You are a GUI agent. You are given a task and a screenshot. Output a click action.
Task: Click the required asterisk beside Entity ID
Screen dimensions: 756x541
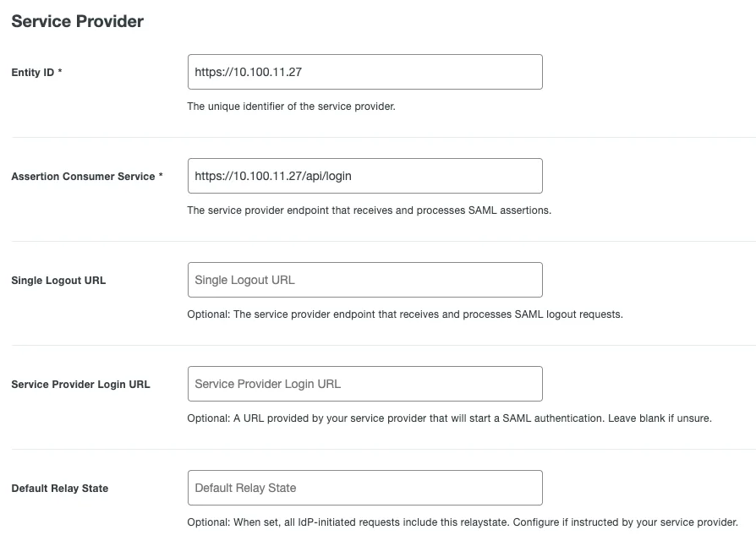click(x=60, y=71)
